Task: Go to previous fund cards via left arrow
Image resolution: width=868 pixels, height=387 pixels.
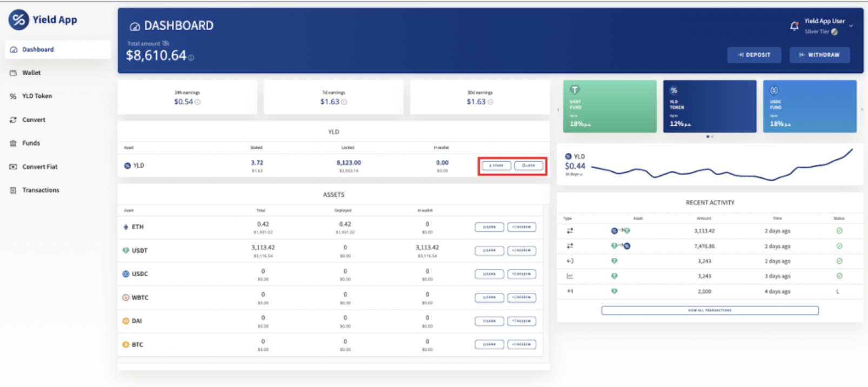Action: click(559, 110)
